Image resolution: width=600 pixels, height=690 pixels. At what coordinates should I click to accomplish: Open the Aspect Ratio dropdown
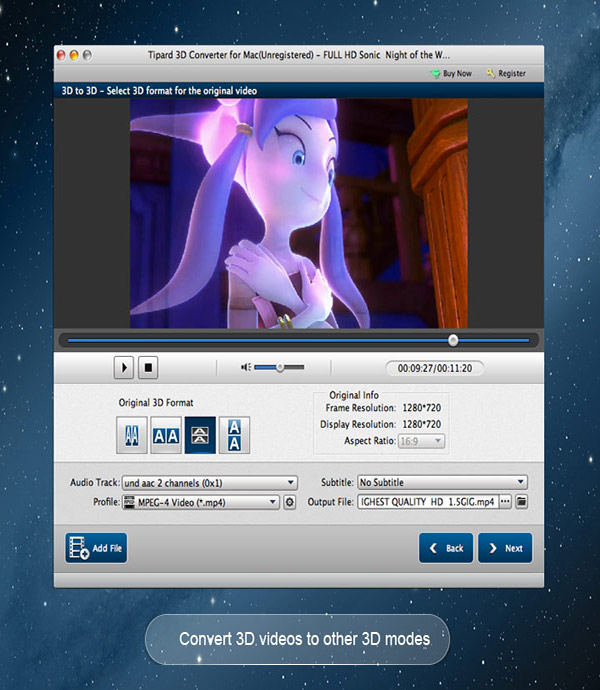(421, 441)
